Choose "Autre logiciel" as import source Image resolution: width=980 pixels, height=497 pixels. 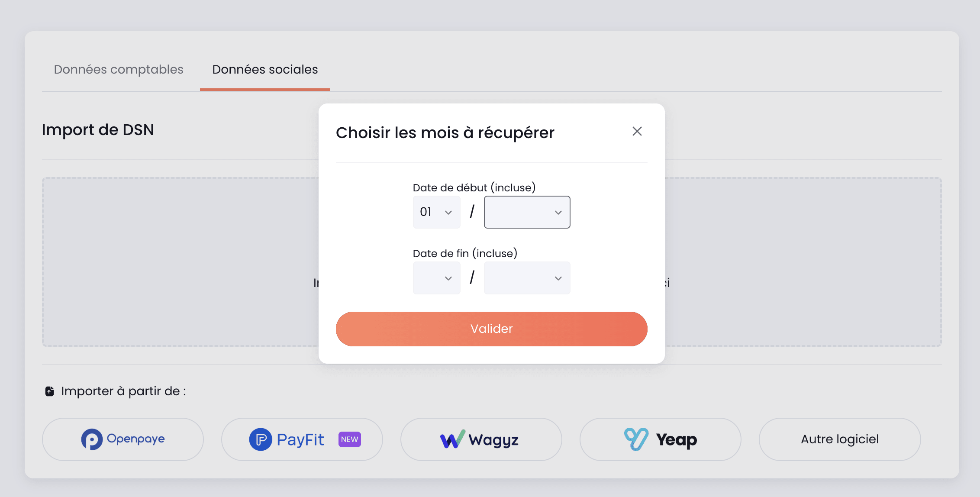tap(839, 439)
